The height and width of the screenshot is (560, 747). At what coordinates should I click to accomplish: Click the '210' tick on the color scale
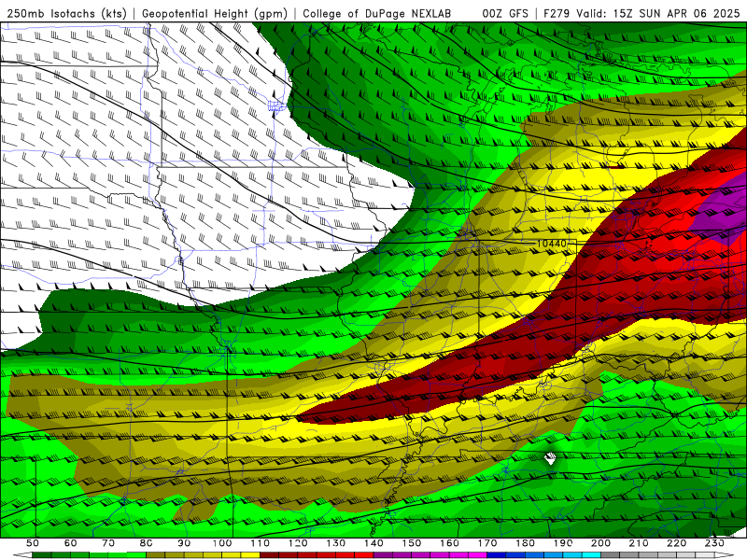coord(639,543)
